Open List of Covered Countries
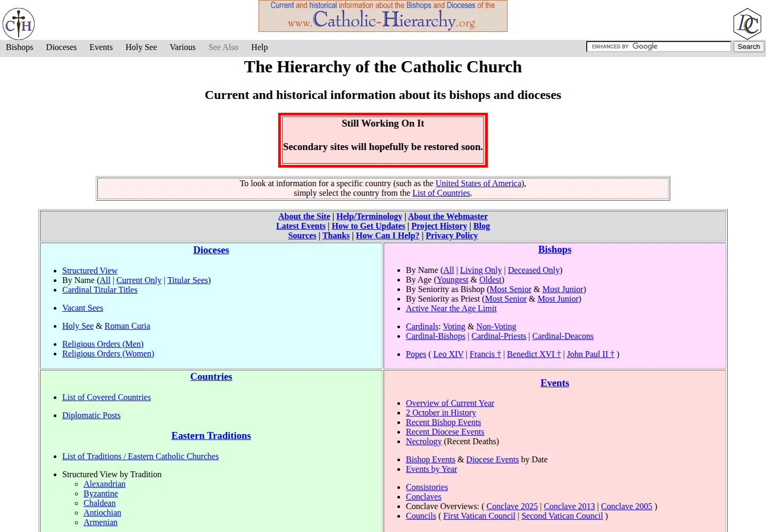Image resolution: width=766 pixels, height=532 pixels. 106,397
